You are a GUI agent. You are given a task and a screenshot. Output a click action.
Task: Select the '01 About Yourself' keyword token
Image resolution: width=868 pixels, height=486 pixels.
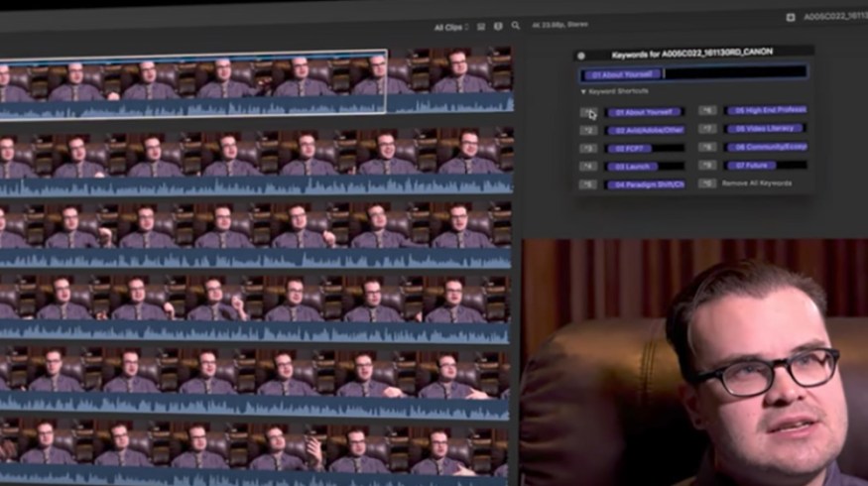pyautogui.click(x=622, y=74)
